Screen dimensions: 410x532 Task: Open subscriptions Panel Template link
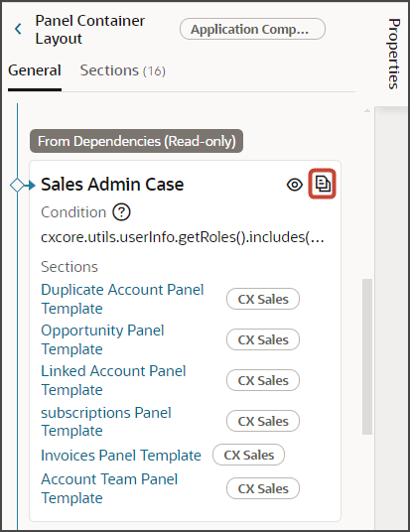[x=106, y=421]
